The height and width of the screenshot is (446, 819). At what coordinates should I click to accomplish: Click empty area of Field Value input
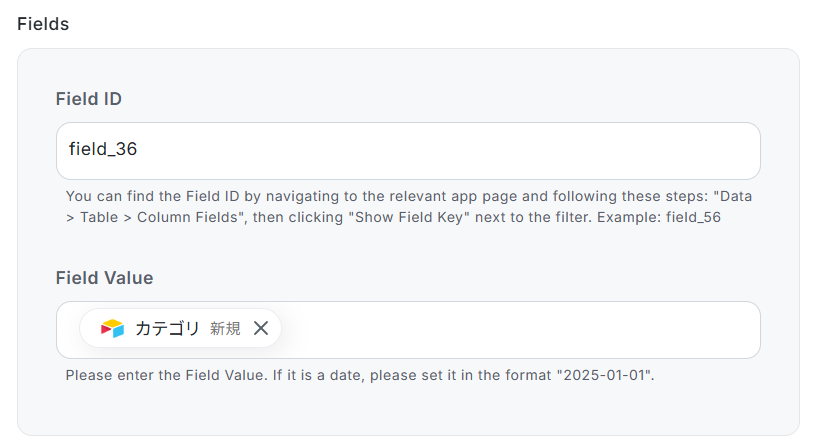(x=520, y=330)
